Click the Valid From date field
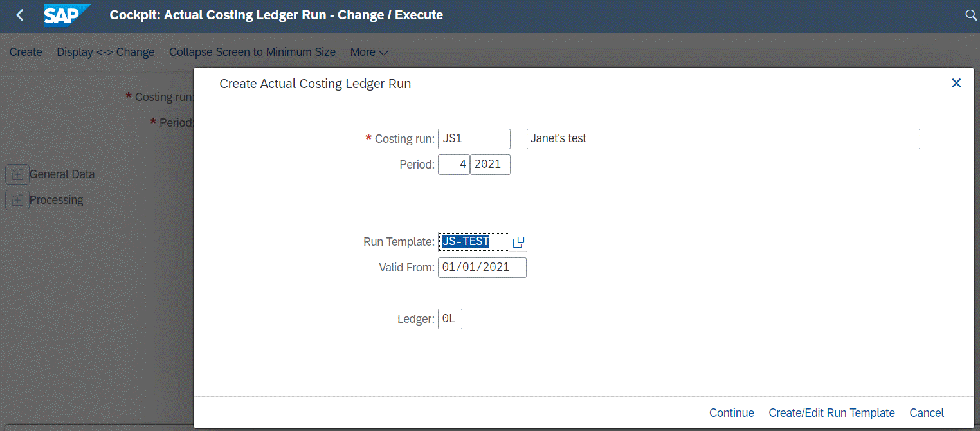This screenshot has height=431, width=980. click(x=482, y=267)
